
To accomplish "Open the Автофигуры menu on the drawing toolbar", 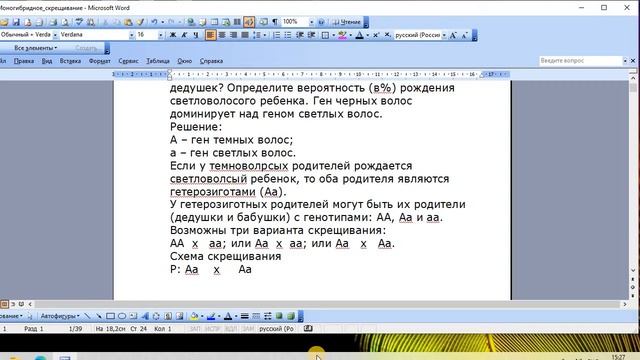I will (60, 316).
